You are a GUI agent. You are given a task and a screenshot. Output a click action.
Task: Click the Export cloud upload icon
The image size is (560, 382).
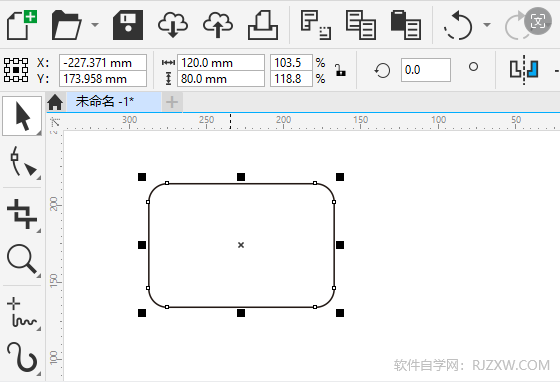point(218,25)
